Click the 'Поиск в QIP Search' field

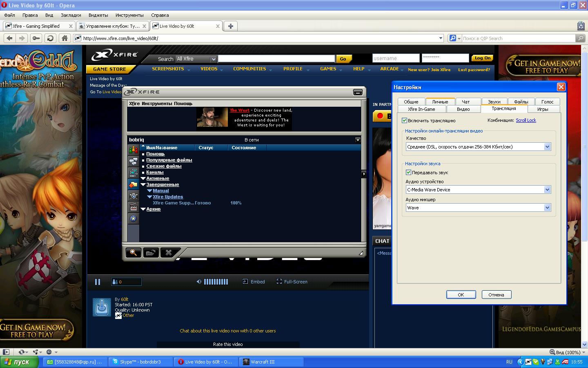pyautogui.click(x=519, y=38)
